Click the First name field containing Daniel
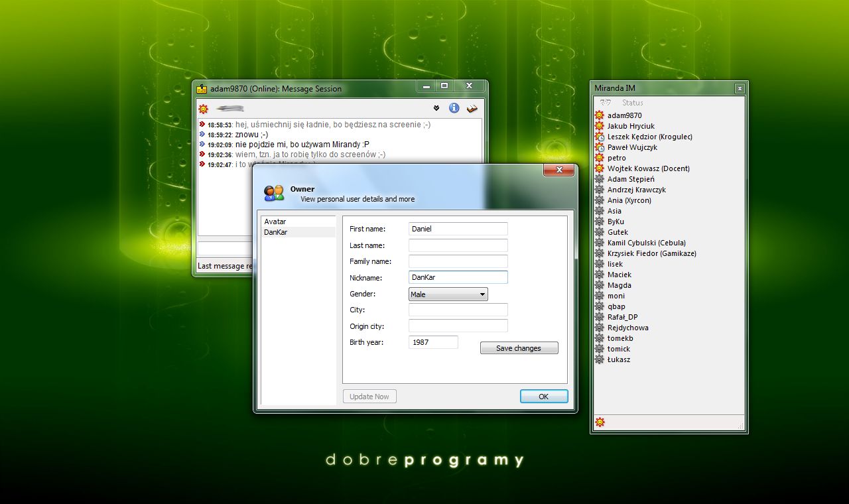Image resolution: width=849 pixels, height=504 pixels. tap(458, 229)
